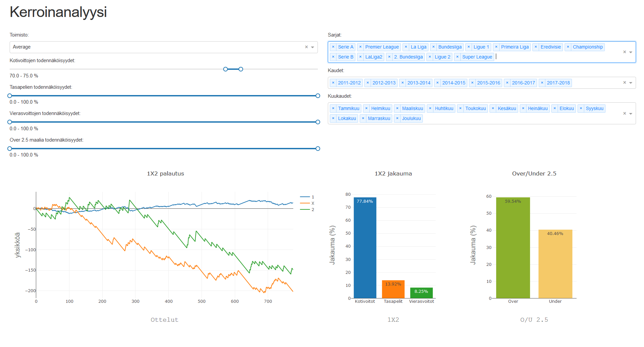Remove the 2011-2012 season tag
Screen dimensions: 644x347
[333, 83]
